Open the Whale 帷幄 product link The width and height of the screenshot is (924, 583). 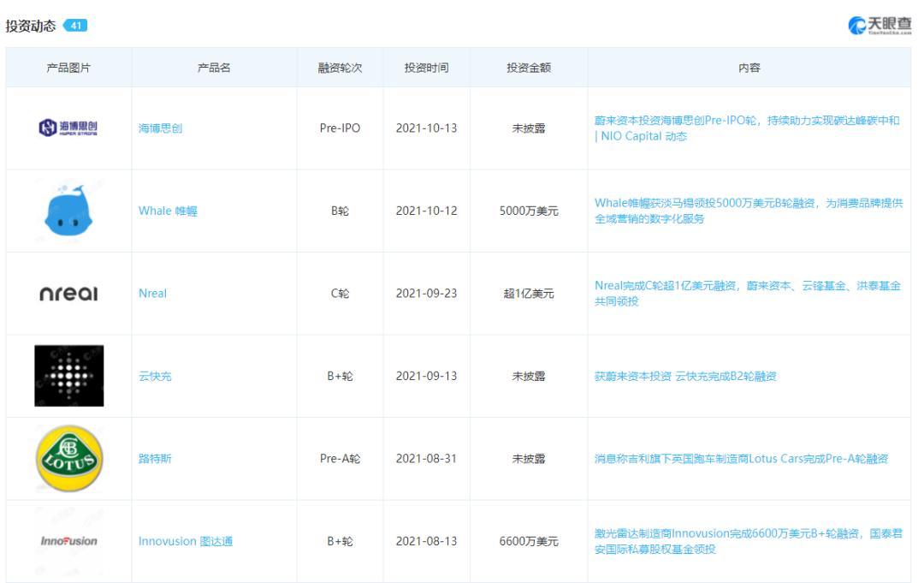pos(168,211)
